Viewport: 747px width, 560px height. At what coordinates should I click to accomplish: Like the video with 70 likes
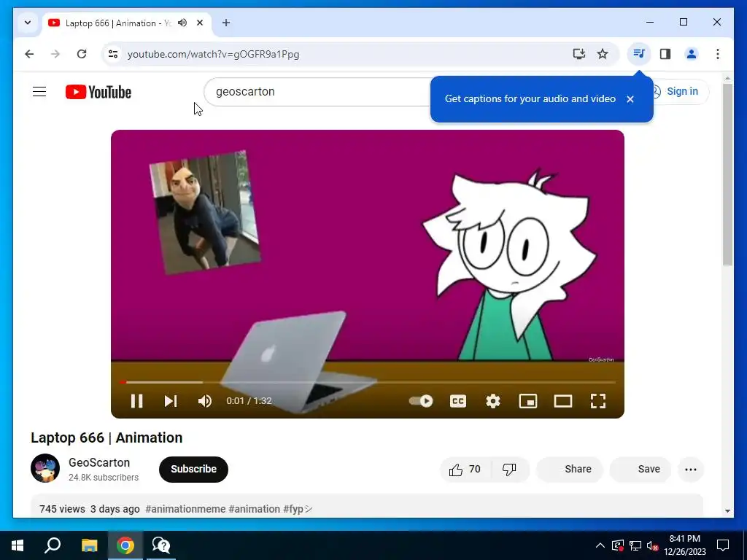(465, 470)
